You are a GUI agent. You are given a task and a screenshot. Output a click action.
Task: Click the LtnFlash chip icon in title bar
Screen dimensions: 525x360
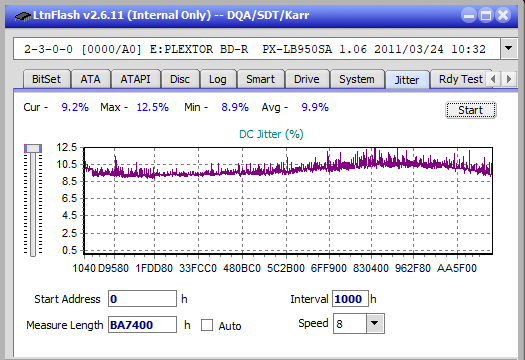tap(23, 15)
